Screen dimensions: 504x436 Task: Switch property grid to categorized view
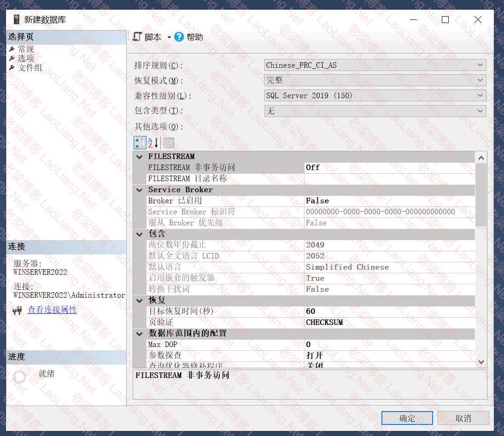coord(140,142)
